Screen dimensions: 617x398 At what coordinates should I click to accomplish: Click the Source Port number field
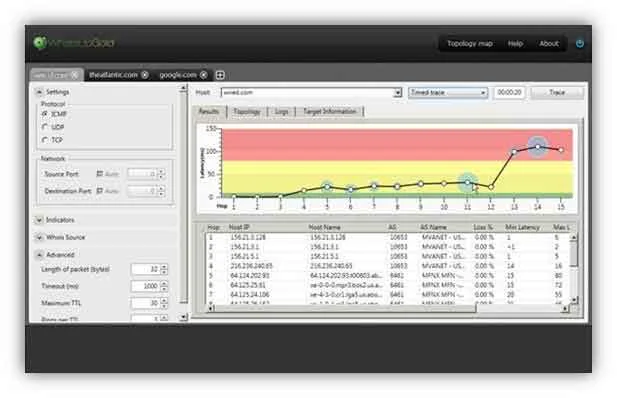142,174
